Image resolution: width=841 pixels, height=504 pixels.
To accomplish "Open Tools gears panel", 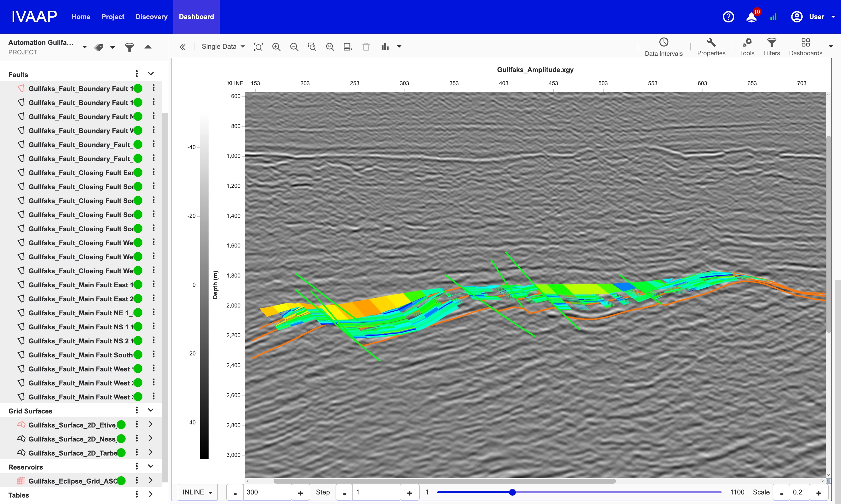I will [x=747, y=47].
